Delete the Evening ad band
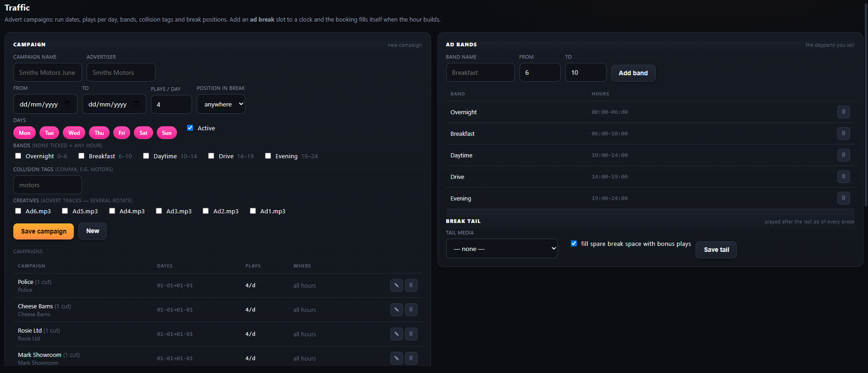Image resolution: width=868 pixels, height=373 pixels. (844, 198)
